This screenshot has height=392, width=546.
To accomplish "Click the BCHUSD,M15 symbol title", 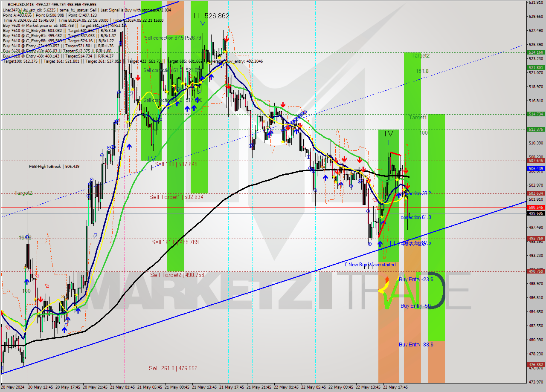I will pyautogui.click(x=20, y=4).
